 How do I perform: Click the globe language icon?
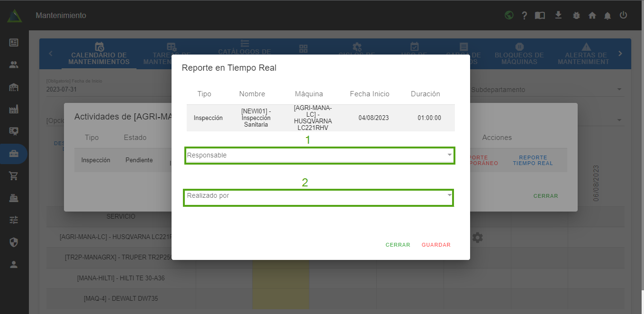509,15
